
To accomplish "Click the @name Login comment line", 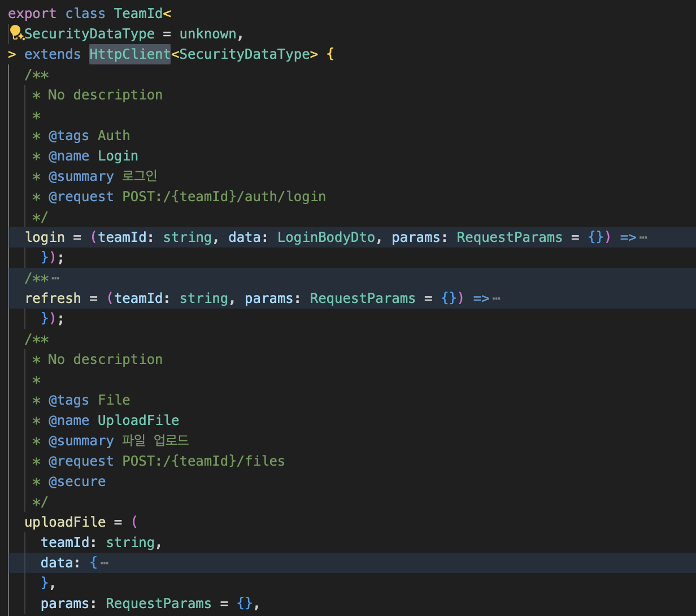I will [85, 156].
